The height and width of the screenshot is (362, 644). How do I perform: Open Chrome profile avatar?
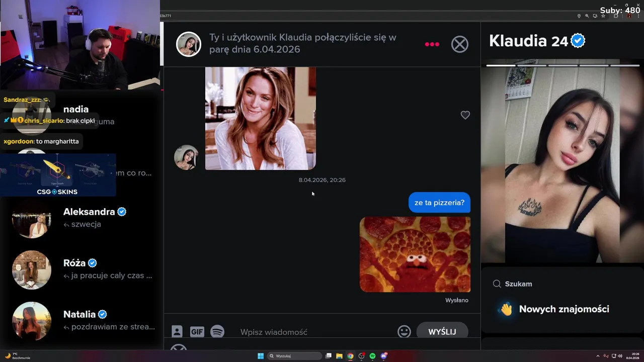[629, 16]
